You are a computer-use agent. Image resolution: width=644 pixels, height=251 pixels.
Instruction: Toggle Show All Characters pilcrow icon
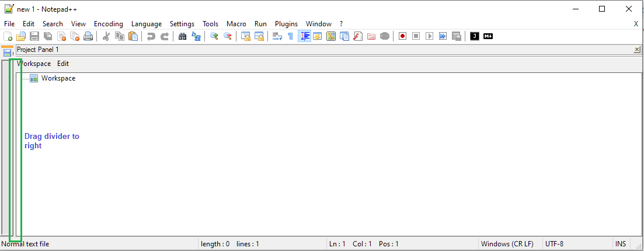(x=290, y=36)
